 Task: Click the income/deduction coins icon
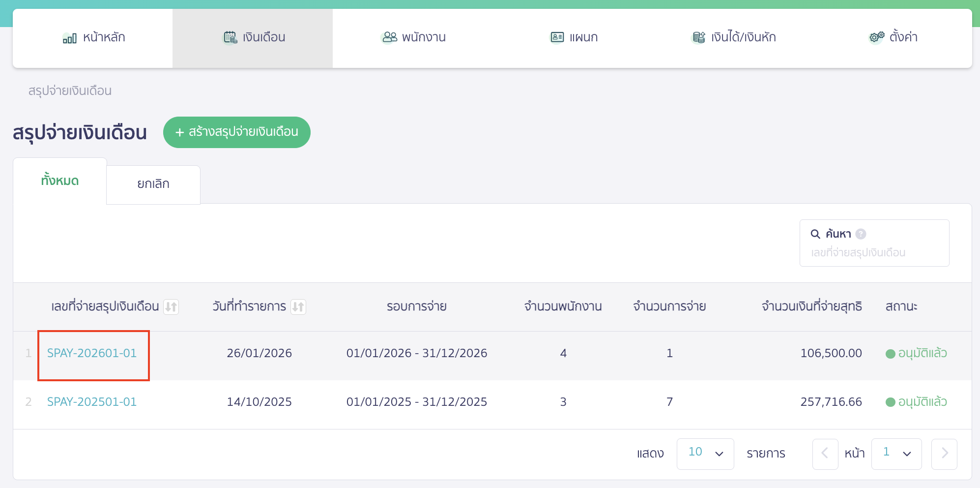pos(698,37)
